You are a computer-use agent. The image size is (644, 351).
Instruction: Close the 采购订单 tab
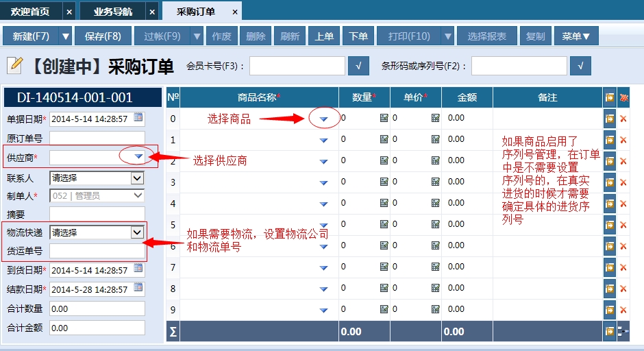point(235,12)
